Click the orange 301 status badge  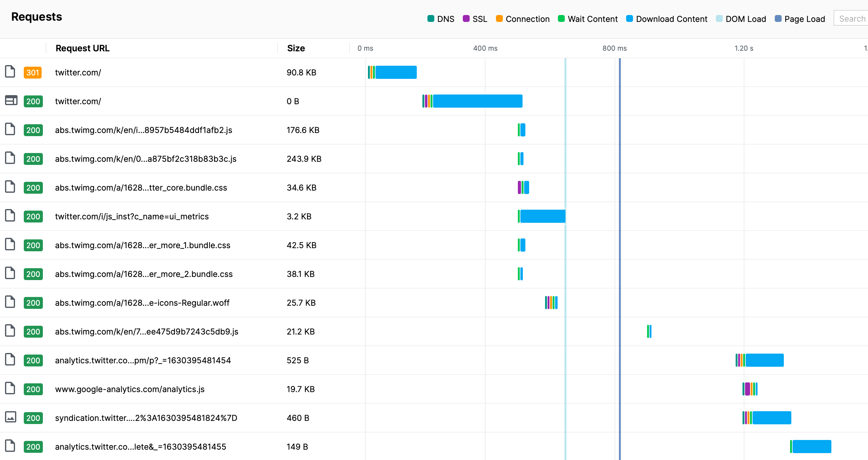33,73
